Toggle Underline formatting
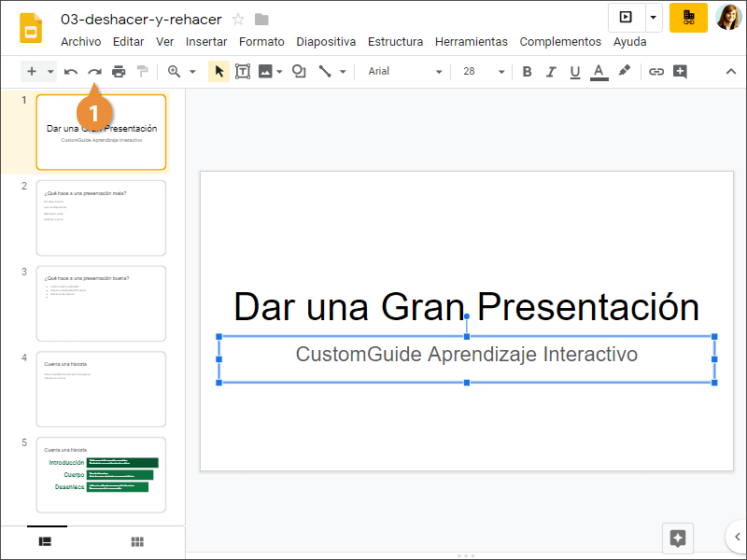This screenshot has width=747, height=560. click(575, 72)
